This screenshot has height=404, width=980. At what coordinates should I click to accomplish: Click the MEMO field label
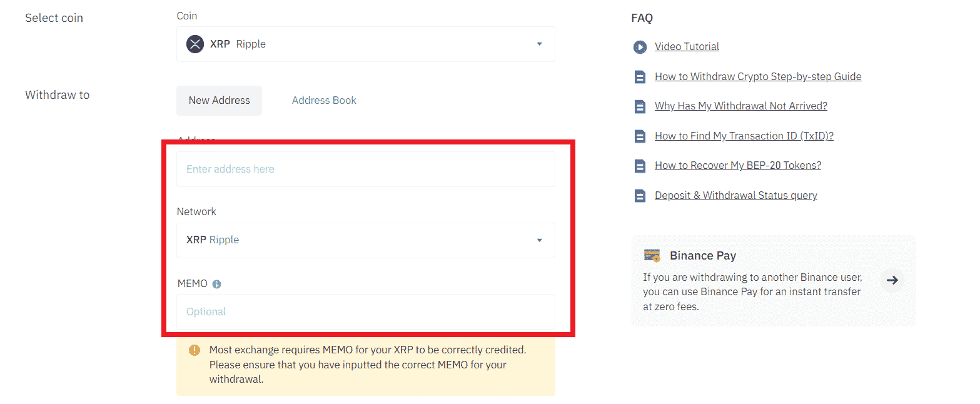pyautogui.click(x=193, y=284)
